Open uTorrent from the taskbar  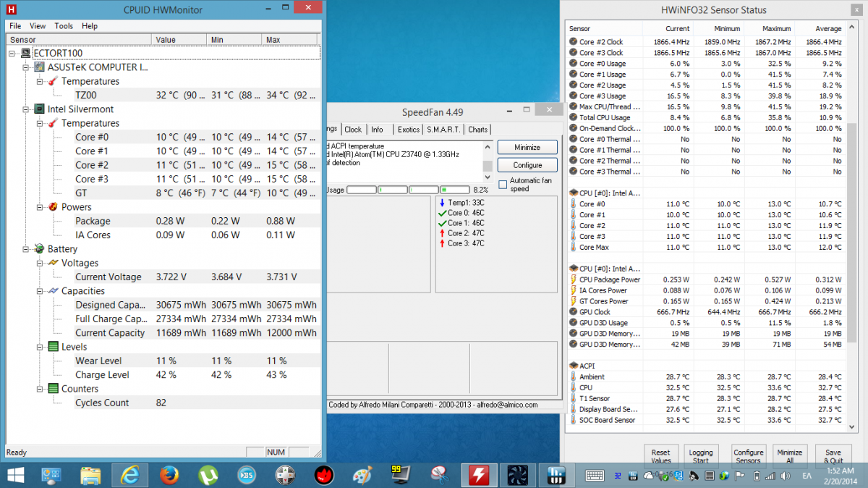click(x=208, y=475)
